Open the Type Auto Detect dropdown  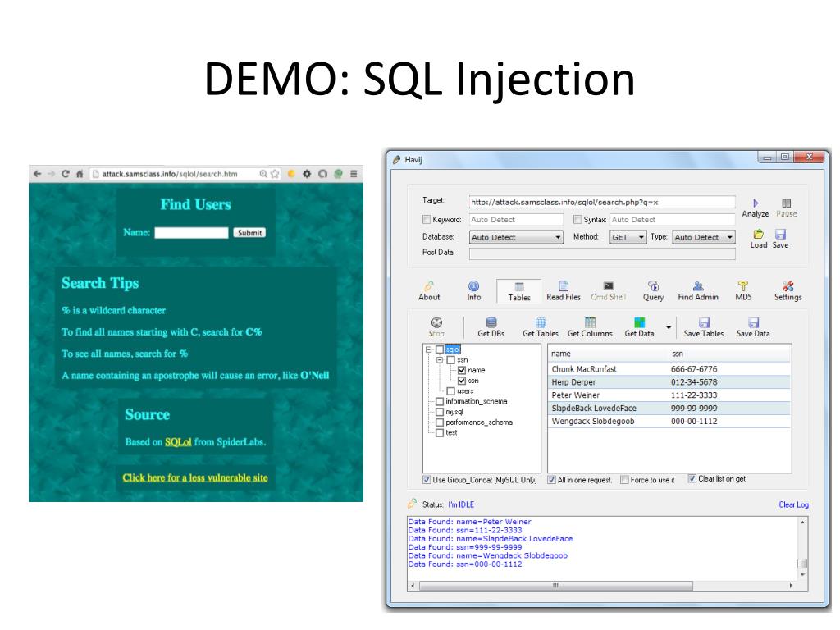tap(704, 237)
